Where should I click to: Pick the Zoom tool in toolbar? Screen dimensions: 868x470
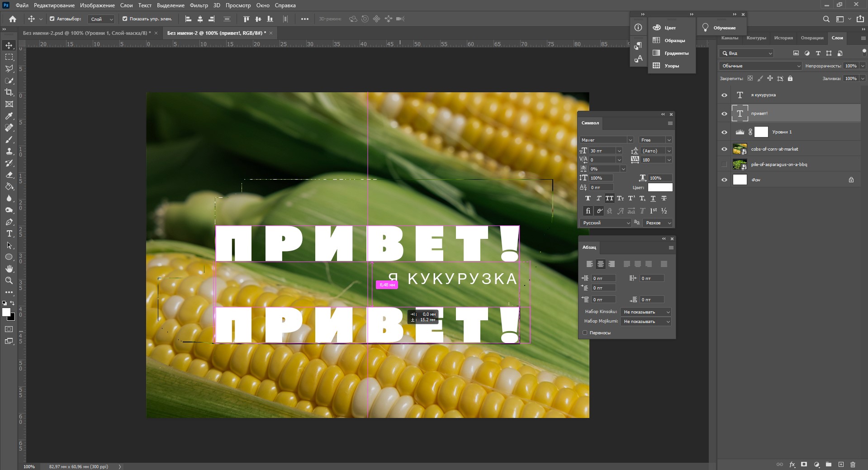(x=9, y=280)
